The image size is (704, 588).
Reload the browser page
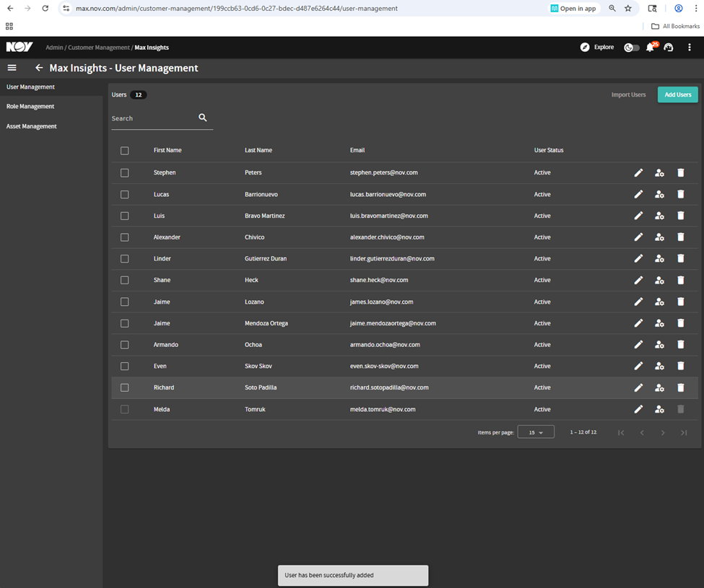tap(45, 9)
